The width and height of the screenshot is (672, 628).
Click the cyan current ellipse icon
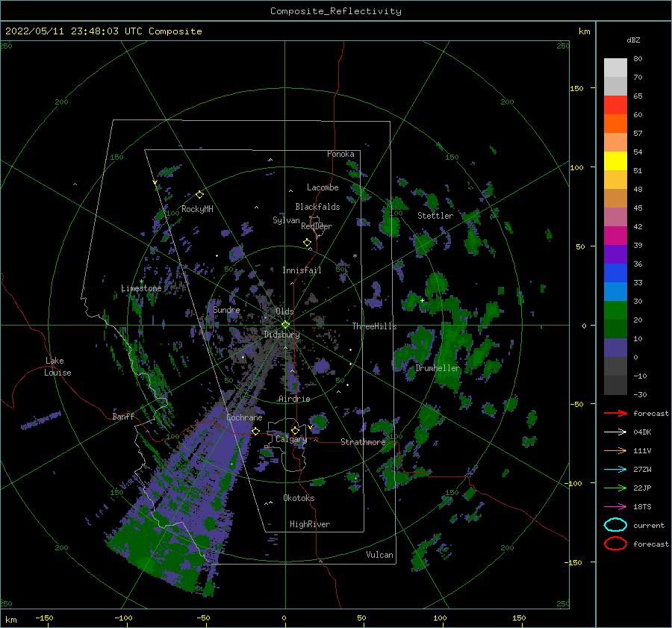tap(615, 525)
